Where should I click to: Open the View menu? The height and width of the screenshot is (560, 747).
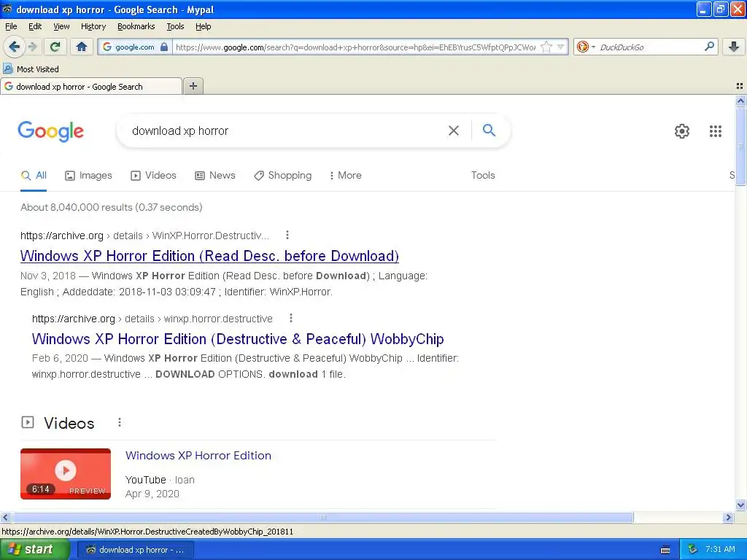pos(61,27)
